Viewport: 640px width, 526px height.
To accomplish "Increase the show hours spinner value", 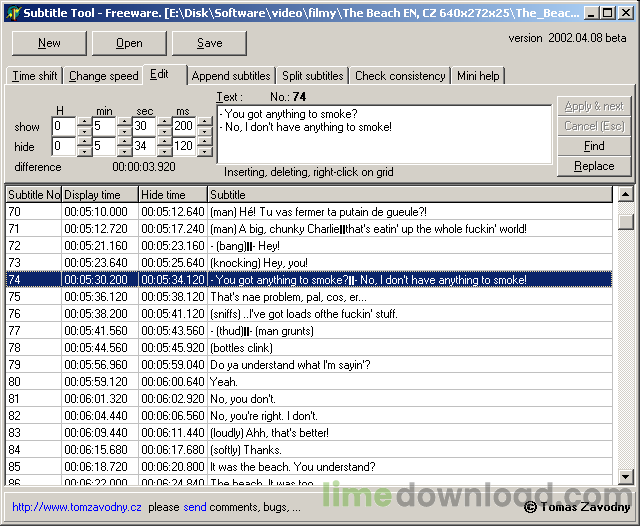I will pos(83,121).
